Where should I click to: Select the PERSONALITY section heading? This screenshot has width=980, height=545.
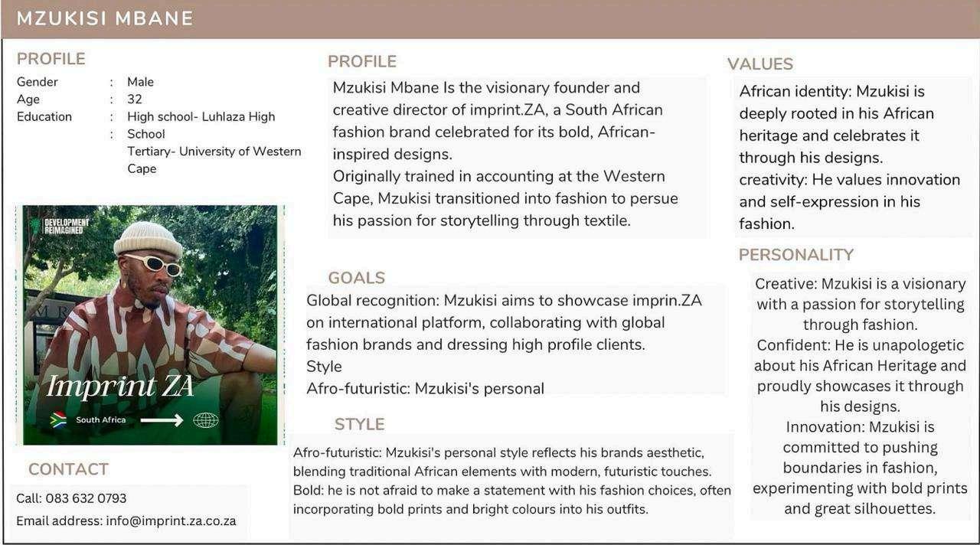pyautogui.click(x=795, y=255)
